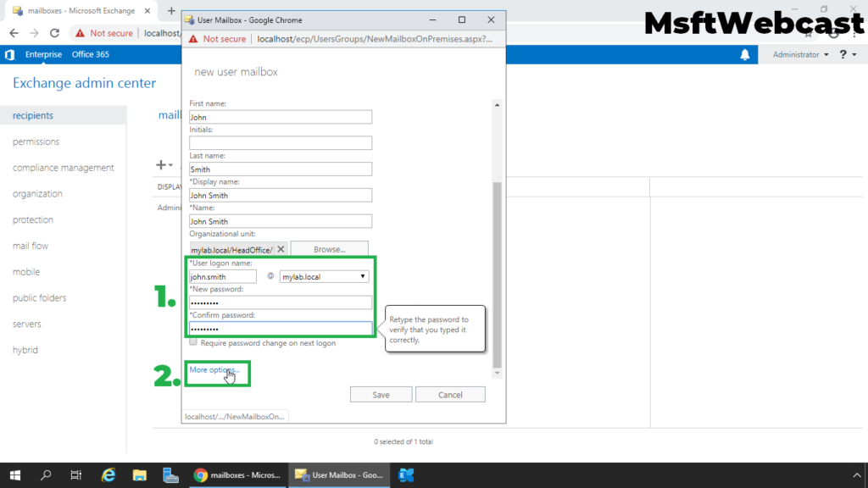Viewport: 868px width, 488px height.
Task: Close the mailboxes browser tab
Action: pos(147,10)
